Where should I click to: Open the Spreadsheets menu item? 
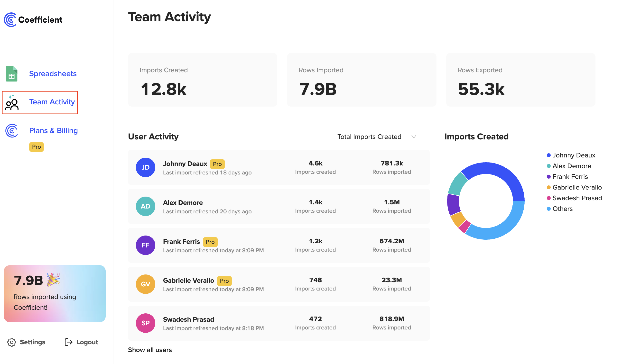[x=53, y=74]
